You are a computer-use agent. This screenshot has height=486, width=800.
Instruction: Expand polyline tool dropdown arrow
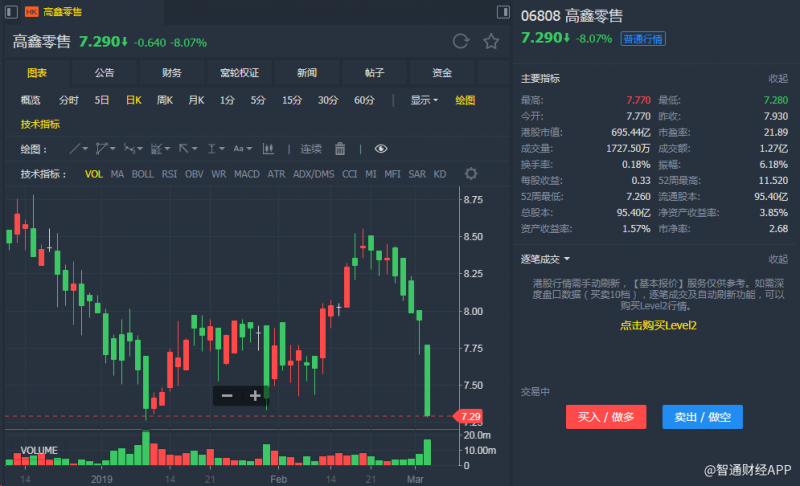coord(113,149)
